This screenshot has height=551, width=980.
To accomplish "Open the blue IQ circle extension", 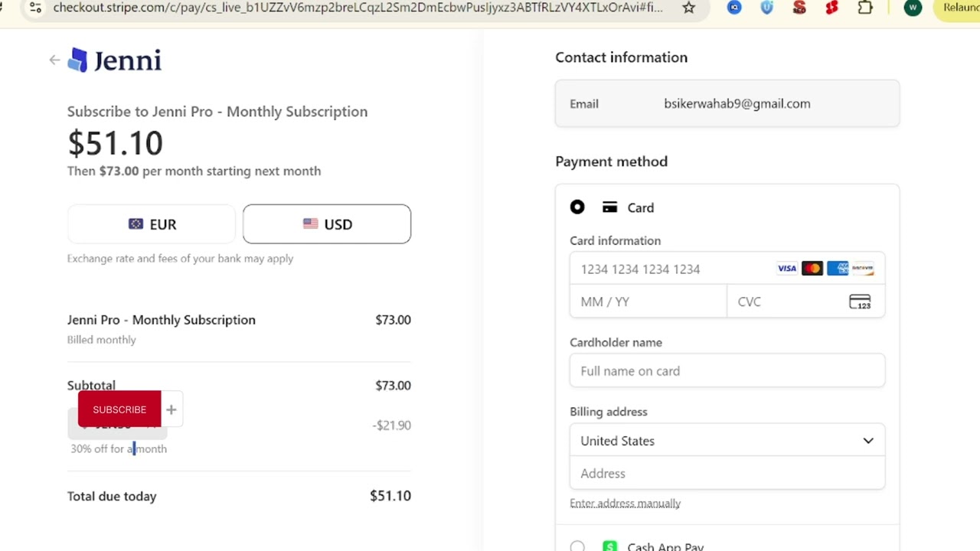I will 734,8.
